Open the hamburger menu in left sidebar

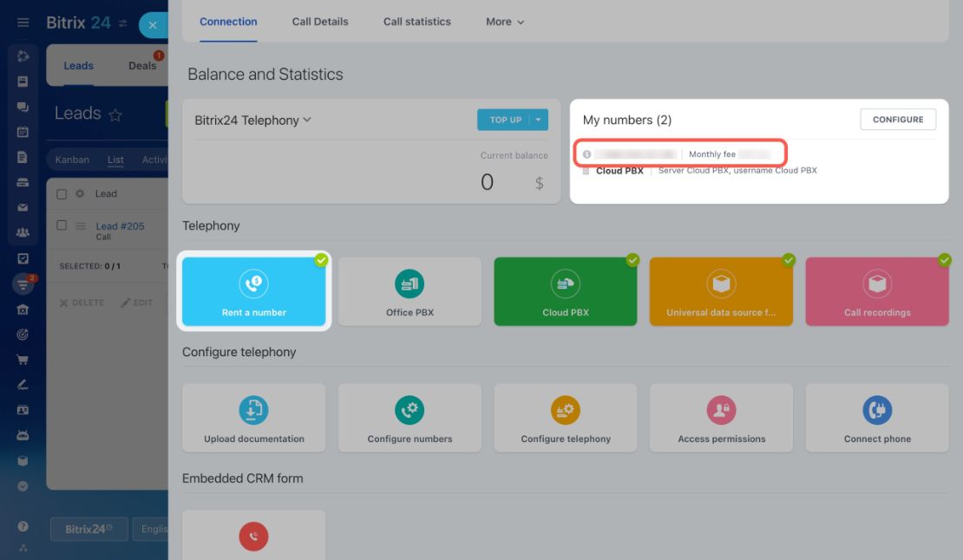(x=23, y=23)
